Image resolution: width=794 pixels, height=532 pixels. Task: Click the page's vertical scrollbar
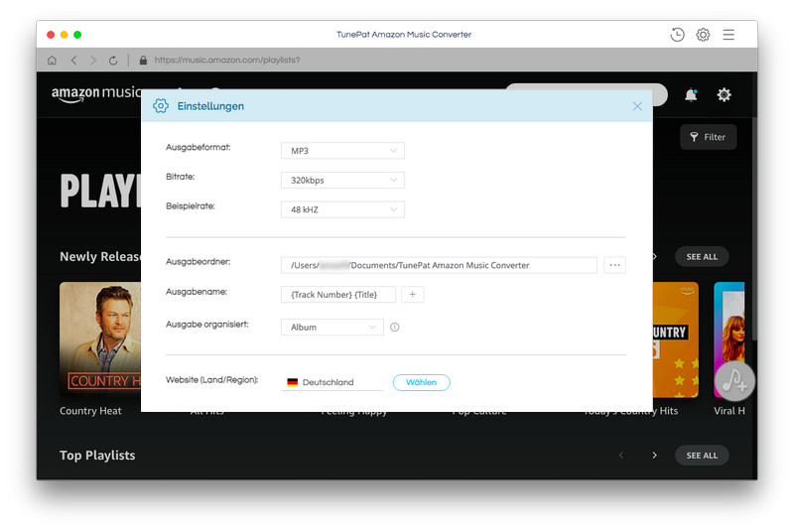[754, 227]
